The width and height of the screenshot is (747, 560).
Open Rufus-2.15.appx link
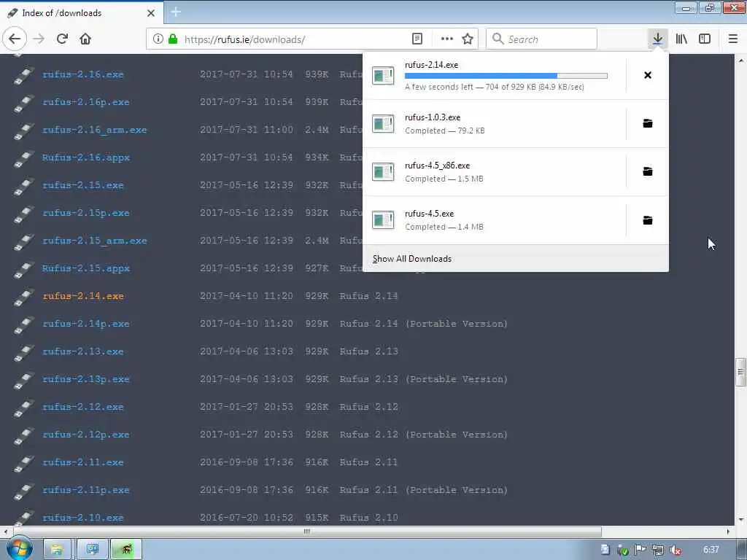86,268
